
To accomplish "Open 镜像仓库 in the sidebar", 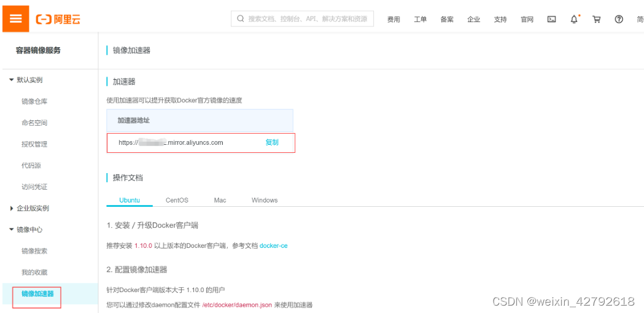I will coord(34,101).
